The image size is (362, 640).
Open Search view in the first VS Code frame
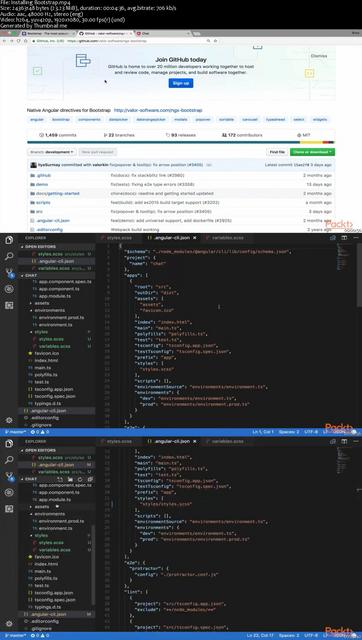tap(9, 256)
